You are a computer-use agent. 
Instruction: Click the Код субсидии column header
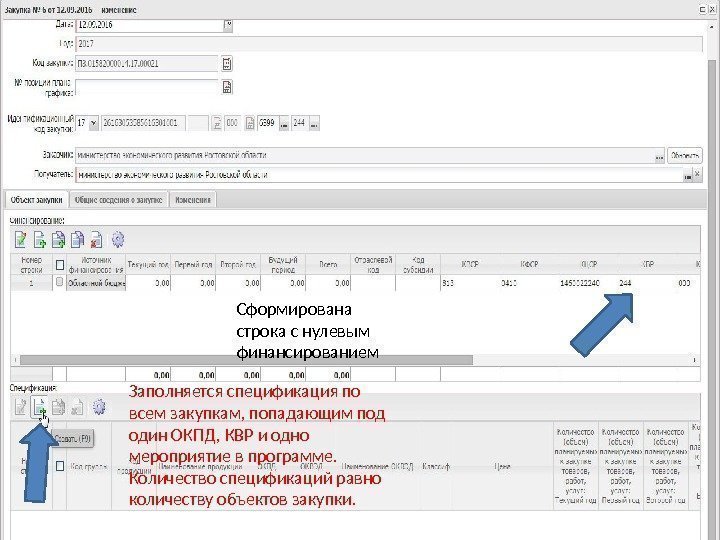[x=418, y=265]
